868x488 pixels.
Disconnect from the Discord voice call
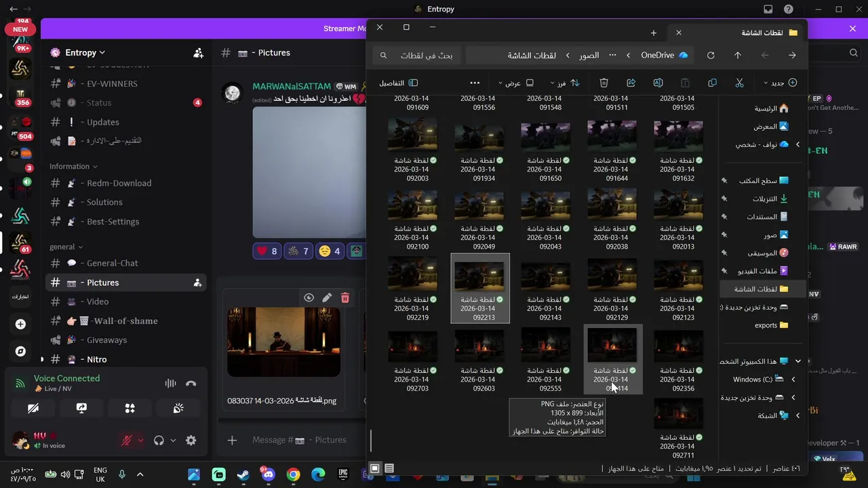(191, 384)
